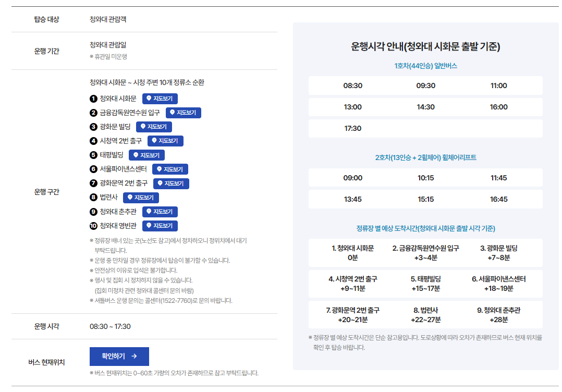Click the 9. 청와대 춘추관 +28분 cell
This screenshot has width=562, height=392.
498,315
